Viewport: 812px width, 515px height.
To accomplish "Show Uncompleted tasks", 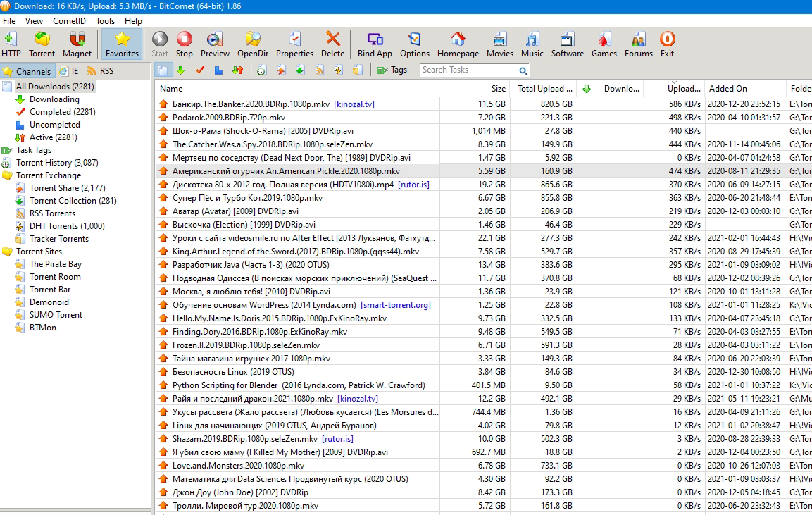I will [x=55, y=125].
